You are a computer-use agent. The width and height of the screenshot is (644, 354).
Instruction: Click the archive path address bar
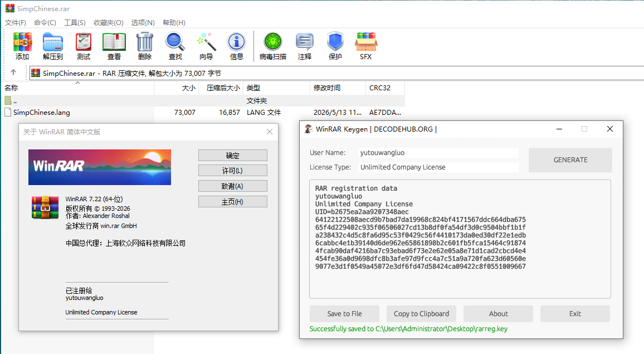[337, 73]
